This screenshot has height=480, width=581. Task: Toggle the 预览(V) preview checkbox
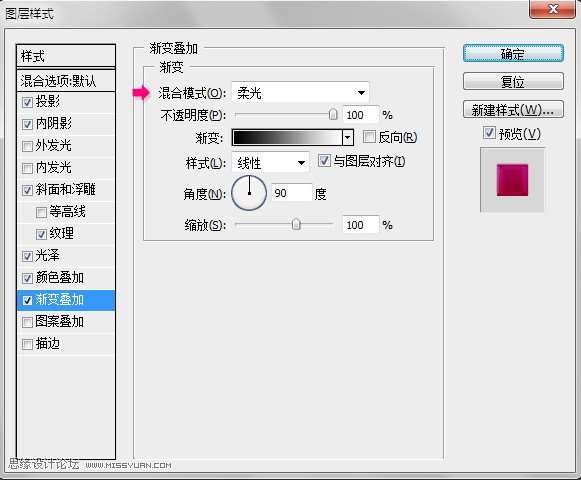point(489,132)
